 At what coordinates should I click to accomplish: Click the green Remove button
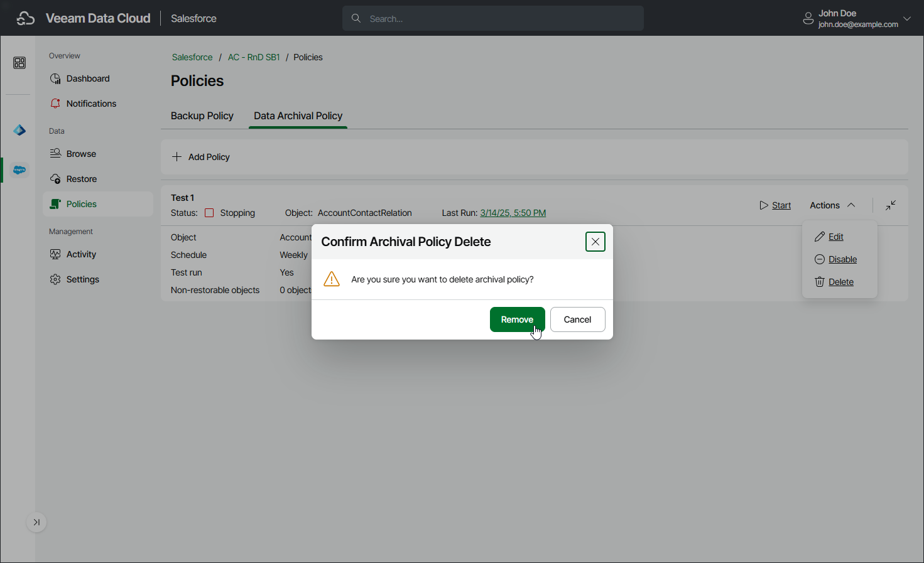point(518,319)
